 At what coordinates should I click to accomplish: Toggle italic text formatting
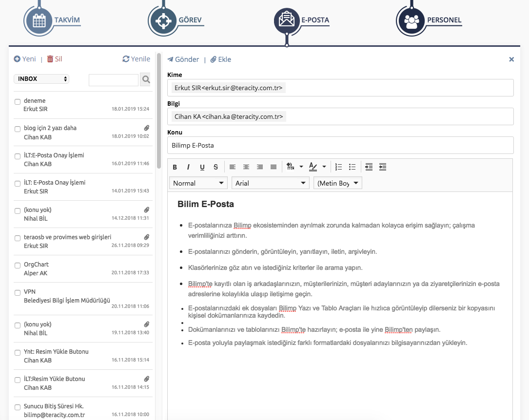click(x=188, y=167)
